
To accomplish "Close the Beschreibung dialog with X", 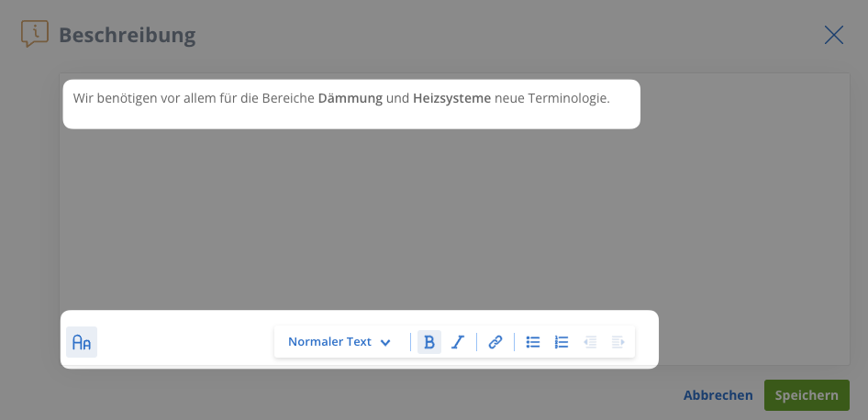I will click(x=834, y=35).
